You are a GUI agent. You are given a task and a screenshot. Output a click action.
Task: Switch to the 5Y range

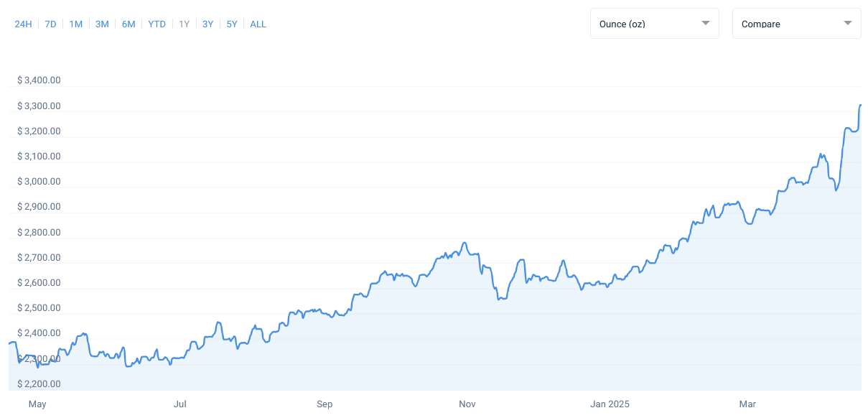point(231,24)
